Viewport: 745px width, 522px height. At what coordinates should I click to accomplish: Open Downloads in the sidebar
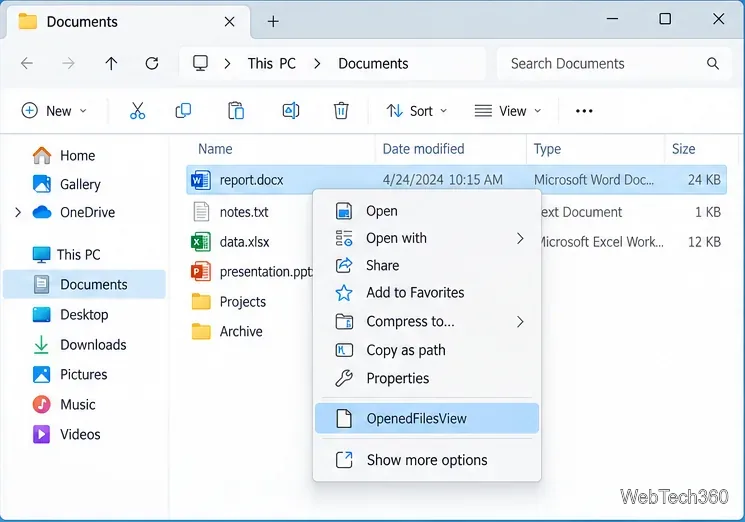click(80, 344)
